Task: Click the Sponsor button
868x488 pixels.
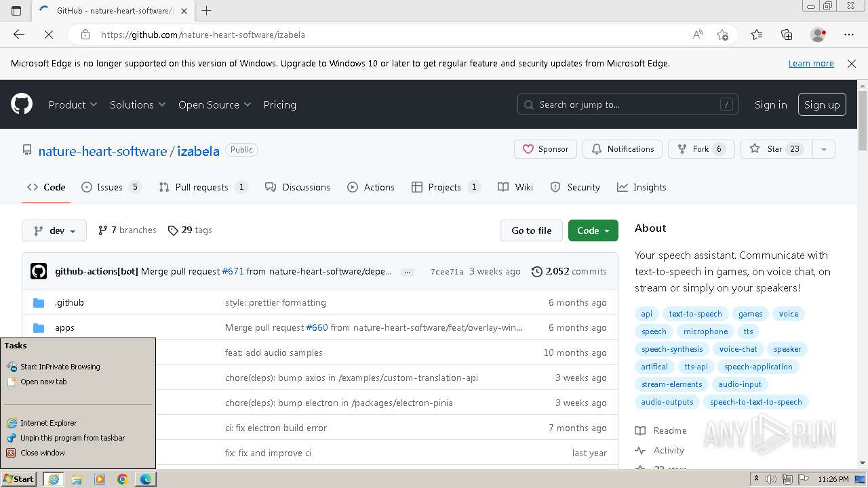Action: 545,149
